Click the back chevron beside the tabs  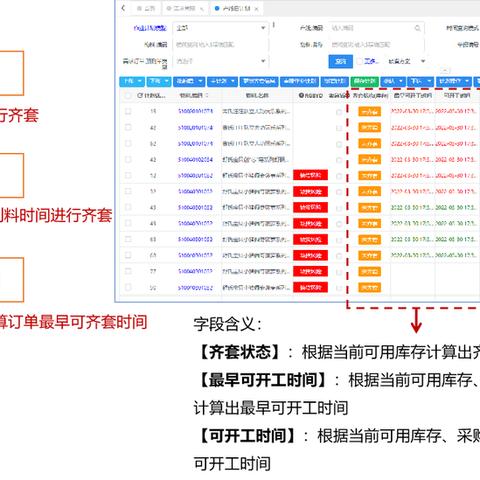[x=124, y=8]
